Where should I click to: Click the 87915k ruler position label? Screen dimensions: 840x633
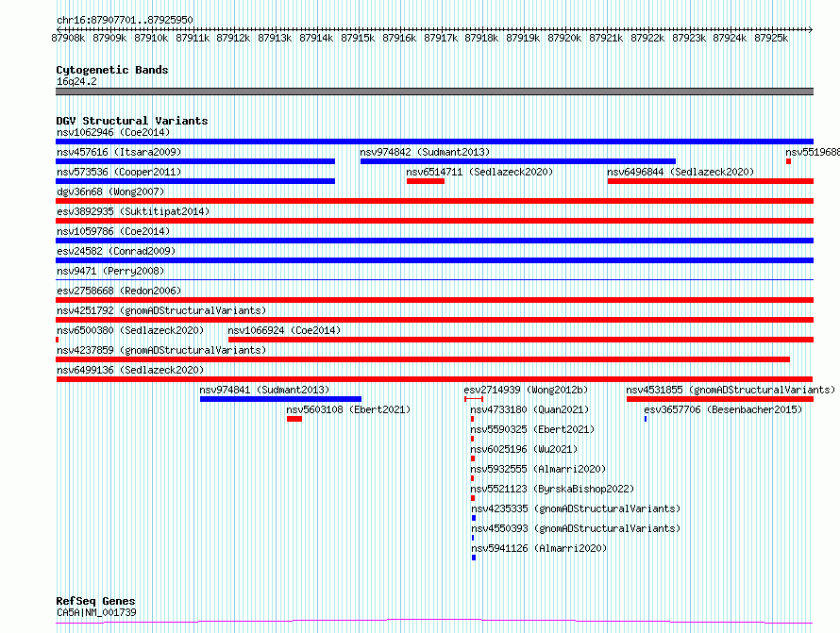tap(358, 38)
